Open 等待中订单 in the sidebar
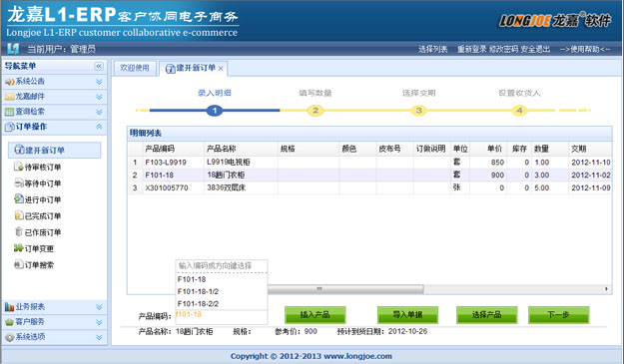The height and width of the screenshot is (364, 624). coord(43,183)
